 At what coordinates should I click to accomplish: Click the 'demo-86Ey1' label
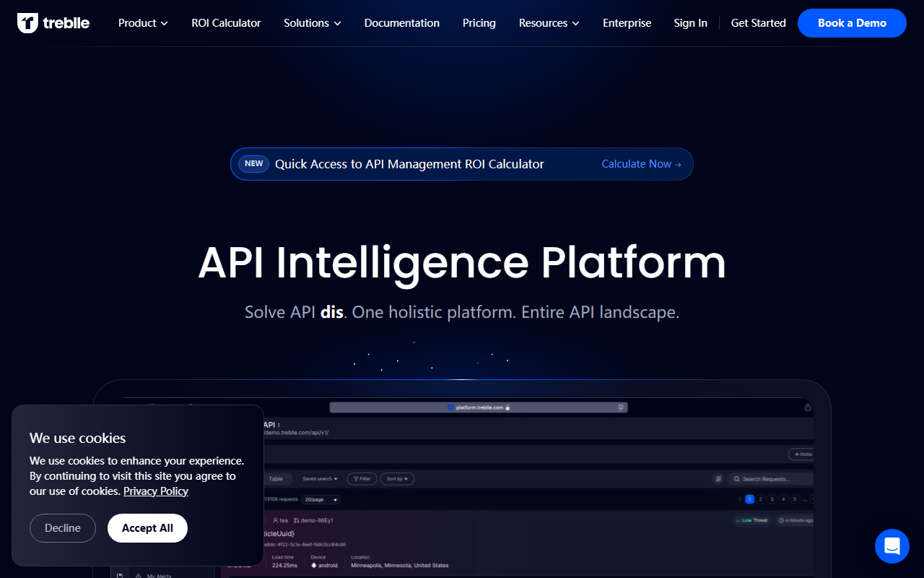(x=313, y=520)
